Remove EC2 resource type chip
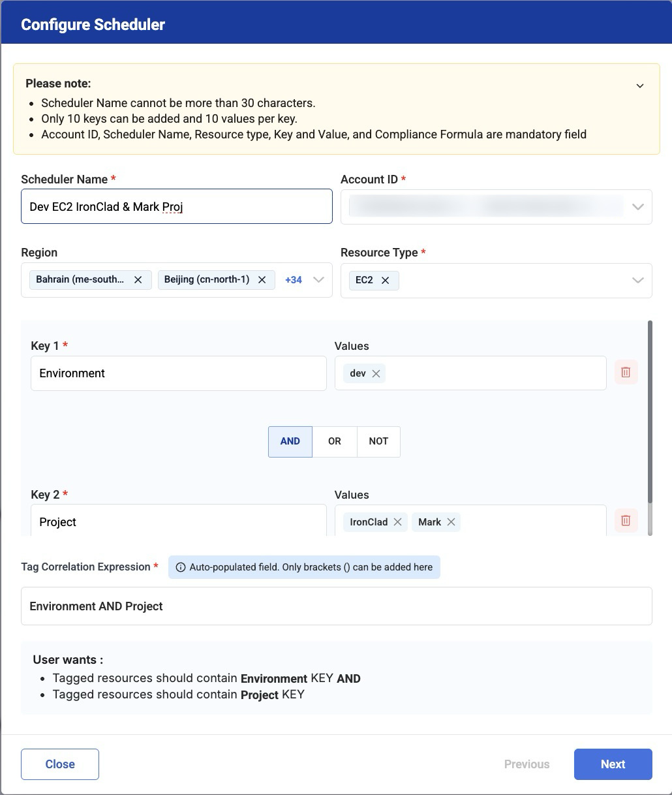 pos(385,280)
